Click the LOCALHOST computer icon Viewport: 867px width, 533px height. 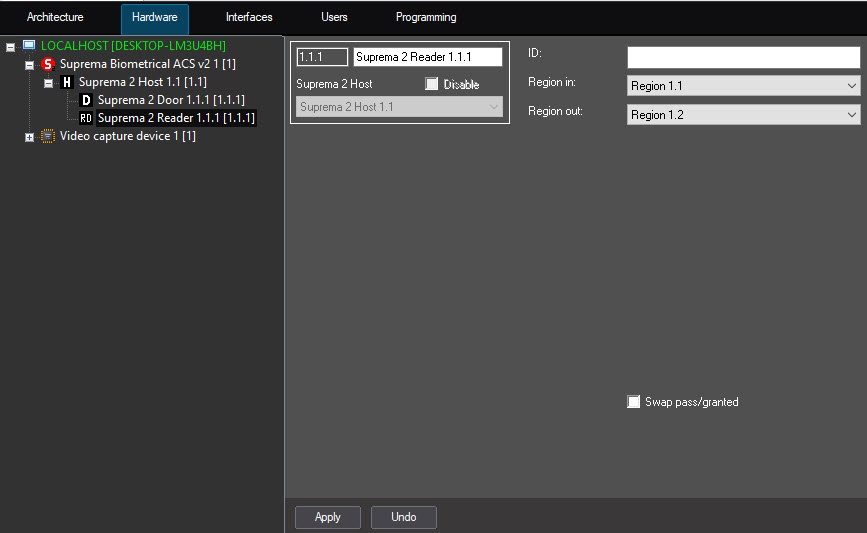tap(29, 45)
